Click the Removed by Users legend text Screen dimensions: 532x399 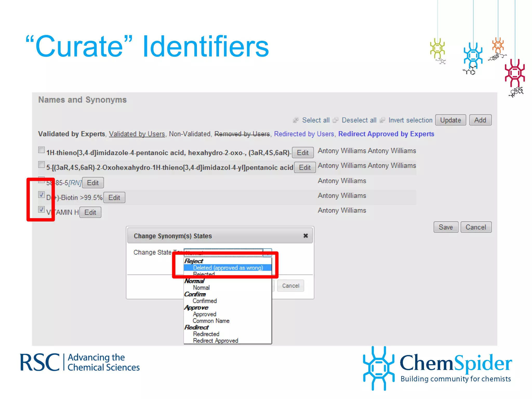pyautogui.click(x=242, y=134)
